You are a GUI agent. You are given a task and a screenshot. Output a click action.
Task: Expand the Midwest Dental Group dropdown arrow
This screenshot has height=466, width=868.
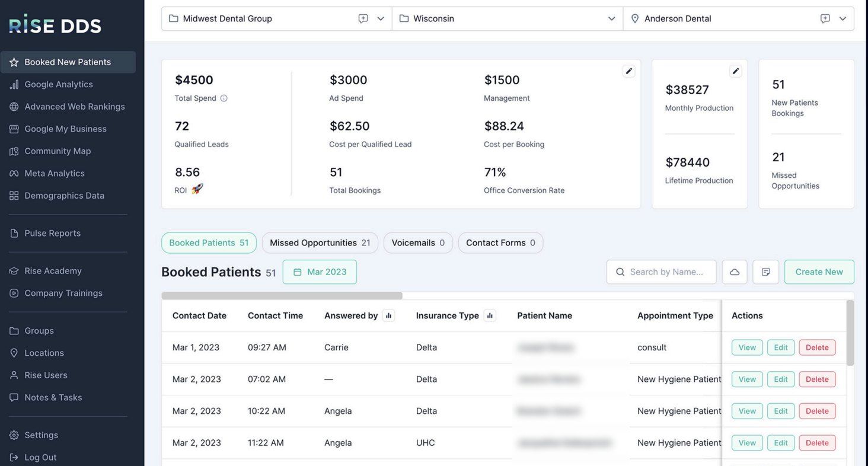coord(381,18)
